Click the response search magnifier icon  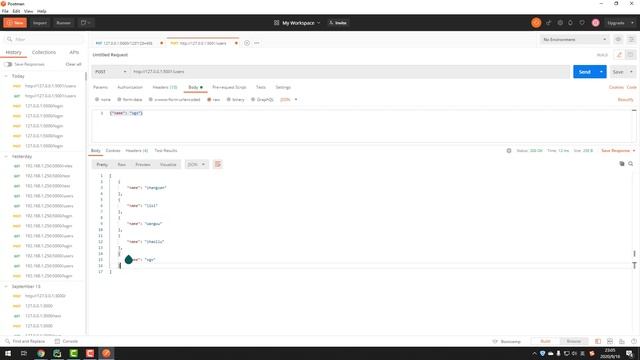point(631,164)
